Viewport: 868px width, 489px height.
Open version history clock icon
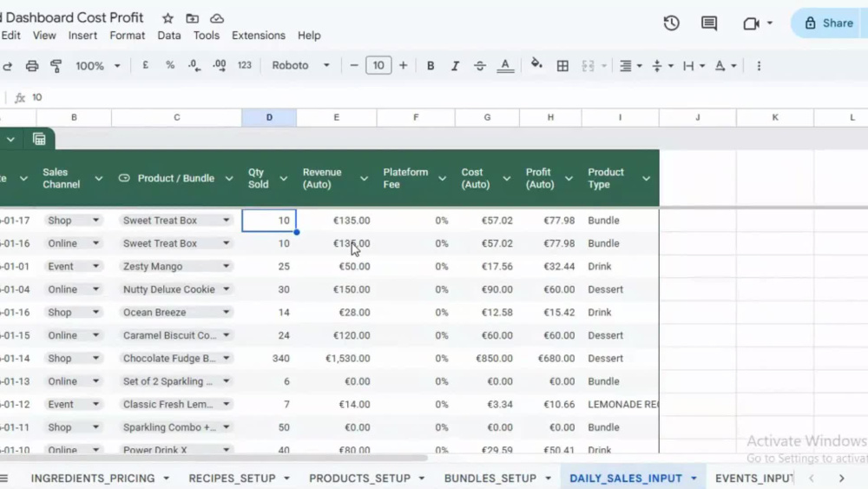pyautogui.click(x=672, y=23)
